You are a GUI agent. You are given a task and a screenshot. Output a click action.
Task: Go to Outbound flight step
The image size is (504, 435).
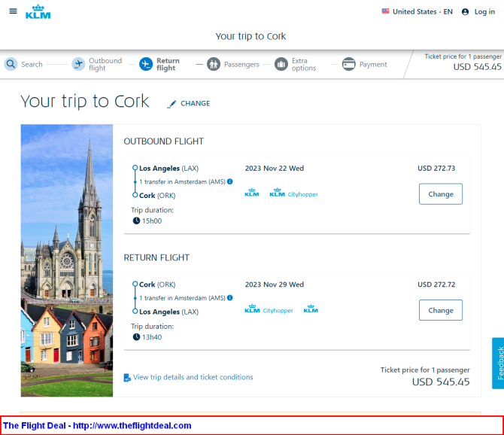(x=105, y=64)
